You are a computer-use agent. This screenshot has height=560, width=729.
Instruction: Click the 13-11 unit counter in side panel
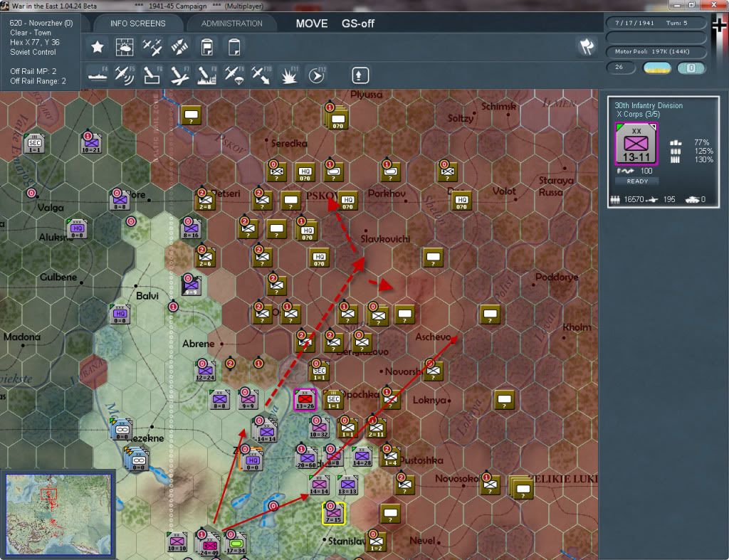coord(636,144)
